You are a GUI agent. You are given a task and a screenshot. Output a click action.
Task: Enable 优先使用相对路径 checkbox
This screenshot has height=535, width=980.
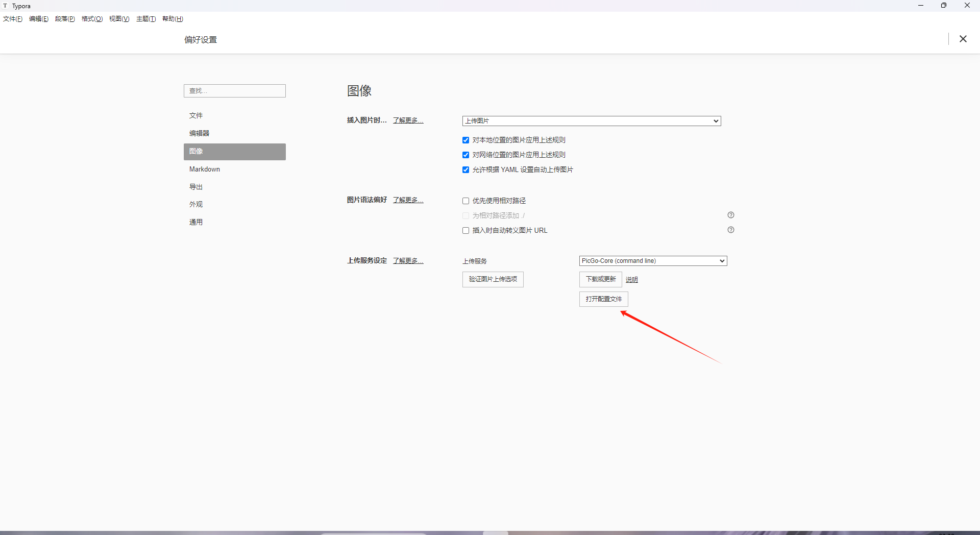(x=465, y=201)
